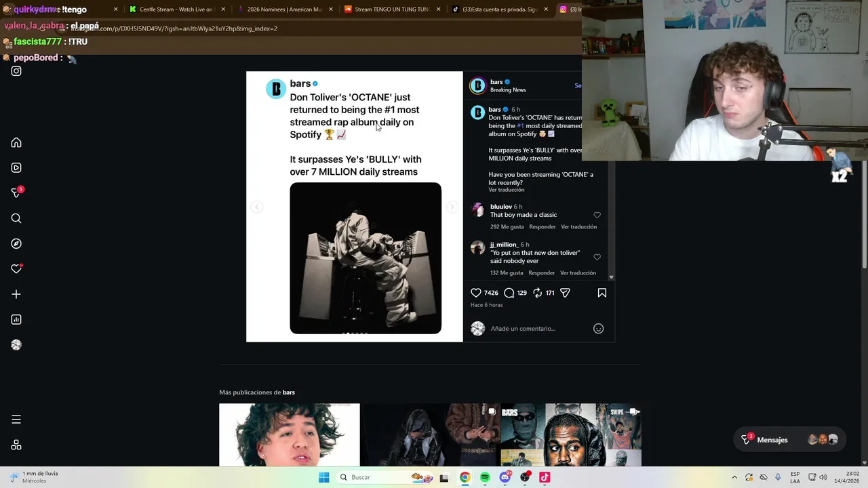
Task: Open TikTok app from the taskbar
Action: pyautogui.click(x=545, y=477)
